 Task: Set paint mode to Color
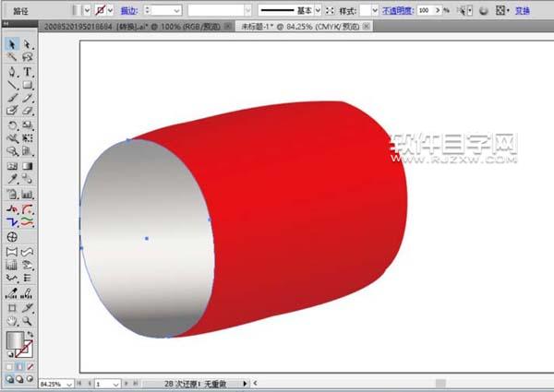coord(9,367)
